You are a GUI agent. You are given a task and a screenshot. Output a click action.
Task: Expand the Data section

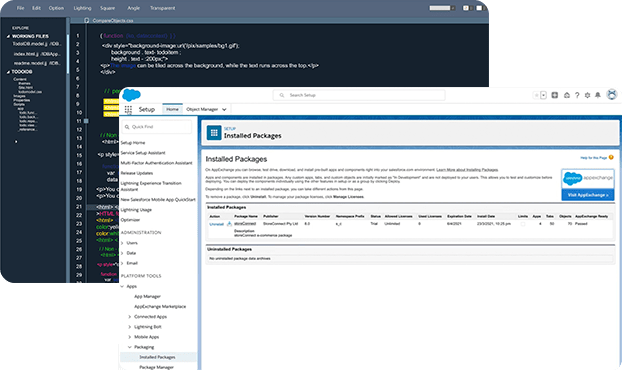coord(122,253)
